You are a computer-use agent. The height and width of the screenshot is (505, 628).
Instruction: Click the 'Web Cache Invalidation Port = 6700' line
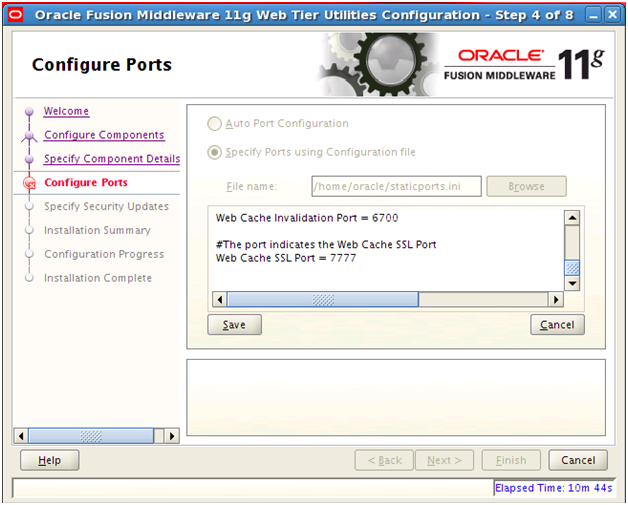(307, 218)
